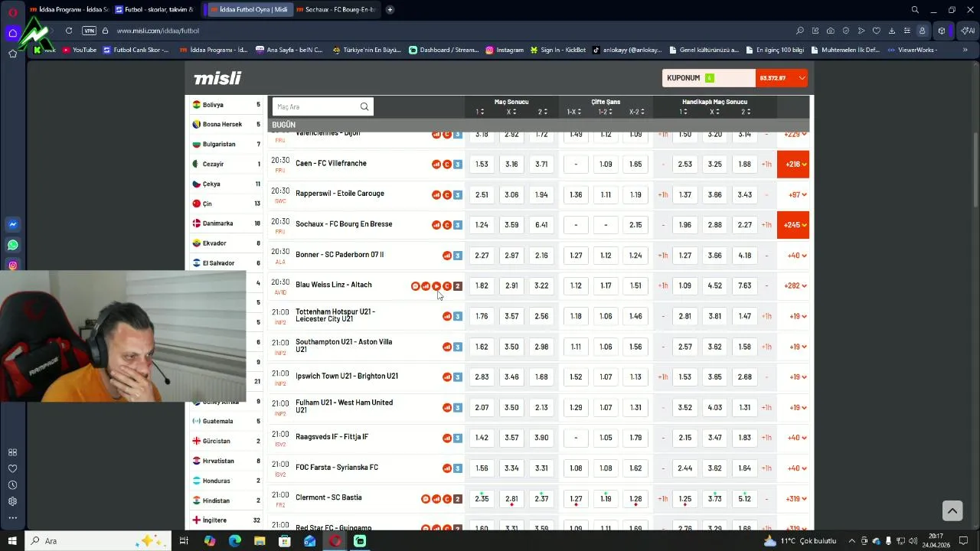Open Hırvatistan in the country list
The image size is (980, 551).
(227, 461)
